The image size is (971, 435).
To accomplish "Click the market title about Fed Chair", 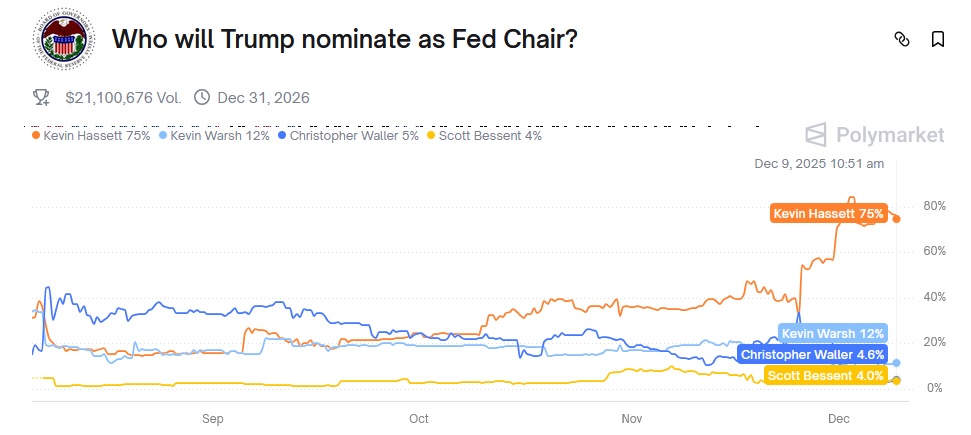I will [344, 40].
